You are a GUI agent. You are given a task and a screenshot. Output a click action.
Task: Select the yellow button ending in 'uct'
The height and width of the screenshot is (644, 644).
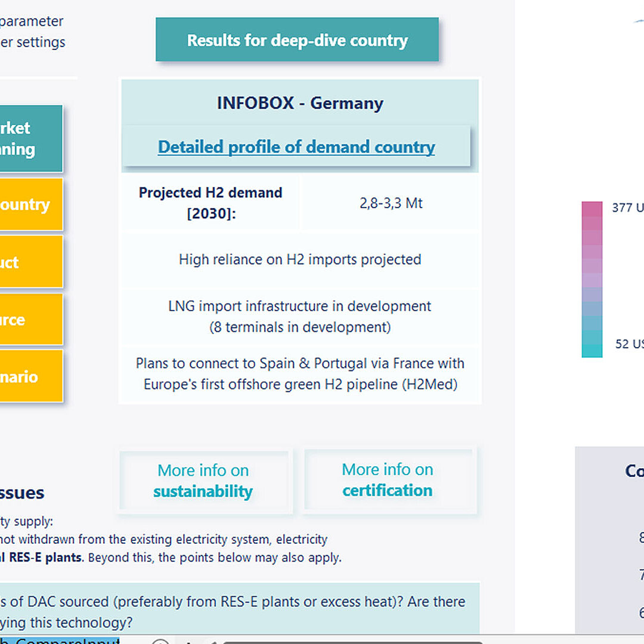[31, 262]
